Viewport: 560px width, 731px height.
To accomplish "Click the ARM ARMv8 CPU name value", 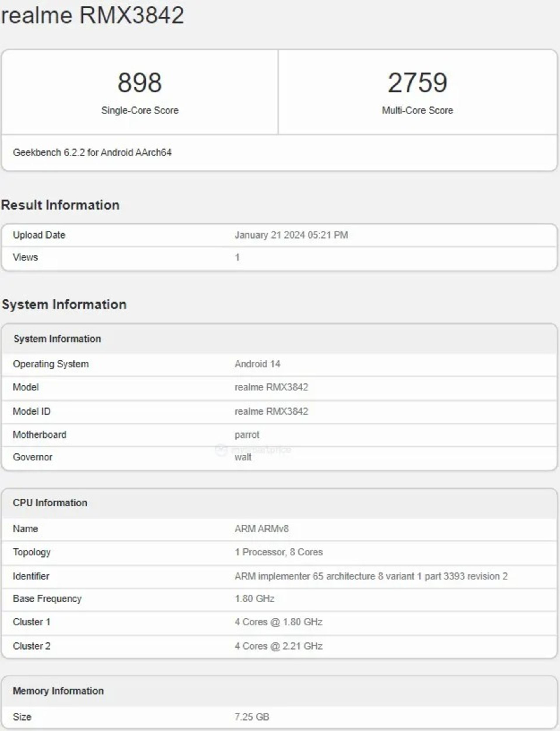I will [x=261, y=529].
